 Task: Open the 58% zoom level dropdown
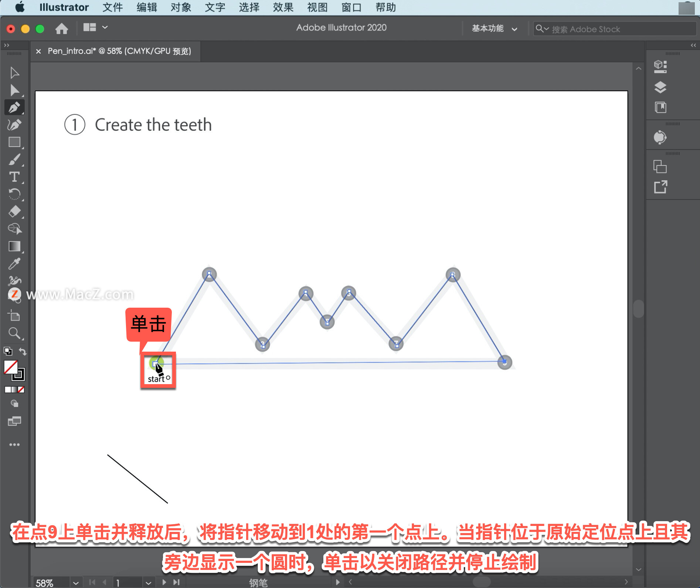[x=76, y=583]
